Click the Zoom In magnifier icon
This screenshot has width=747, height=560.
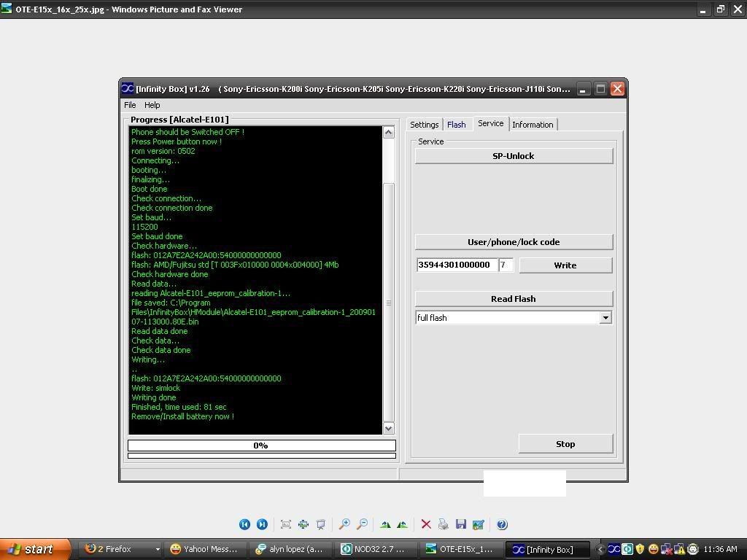click(344, 524)
